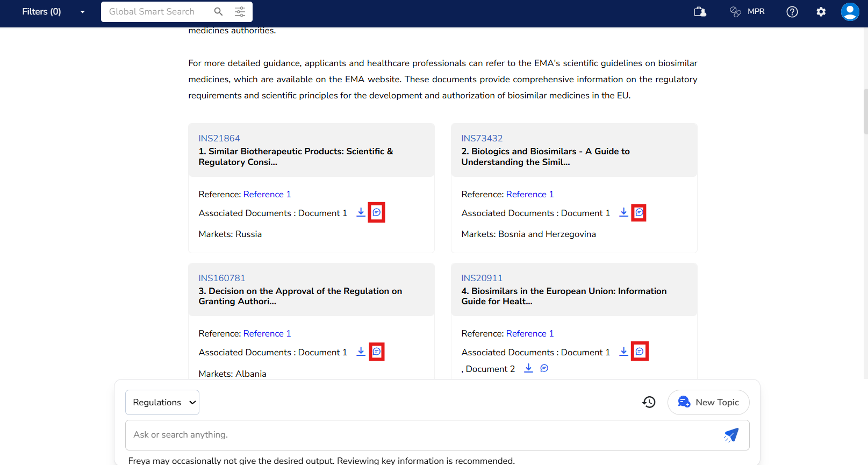Open the help question mark icon

[792, 12]
